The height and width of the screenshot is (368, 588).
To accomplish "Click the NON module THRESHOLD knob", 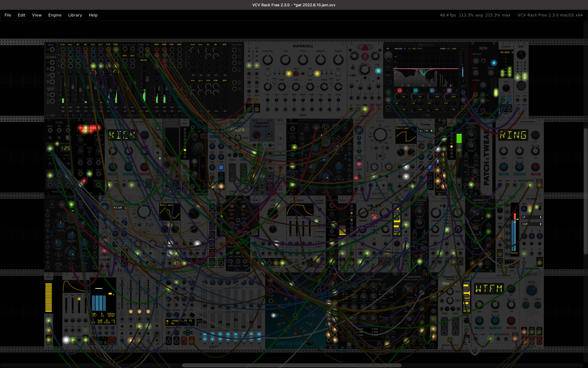I will pos(476,61).
